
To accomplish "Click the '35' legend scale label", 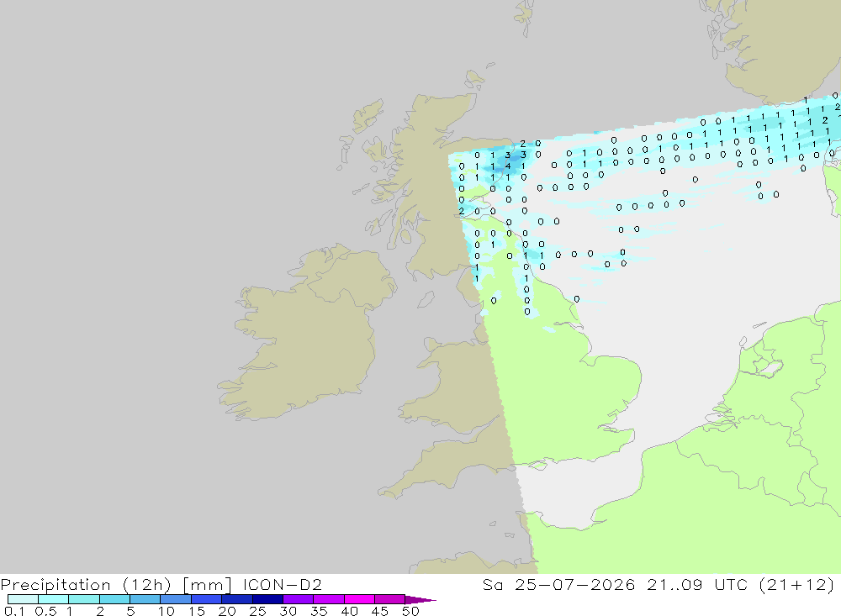I will click(319, 611).
